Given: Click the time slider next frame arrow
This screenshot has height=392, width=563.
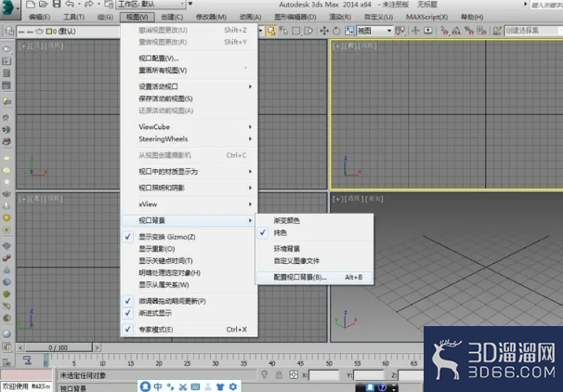Looking at the screenshot, I should [97, 347].
